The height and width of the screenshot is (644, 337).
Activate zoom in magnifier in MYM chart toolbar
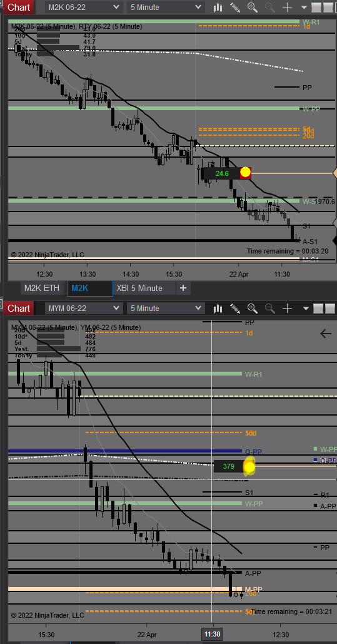pyautogui.click(x=253, y=308)
